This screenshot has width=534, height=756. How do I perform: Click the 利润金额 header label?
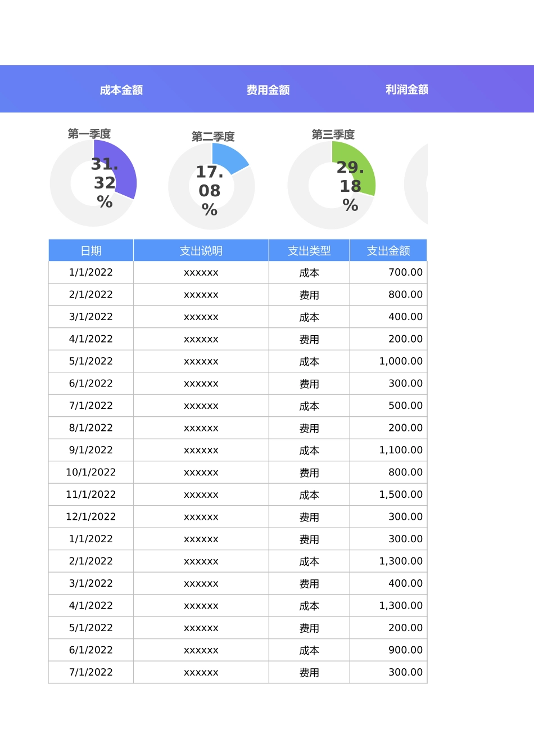(x=406, y=89)
